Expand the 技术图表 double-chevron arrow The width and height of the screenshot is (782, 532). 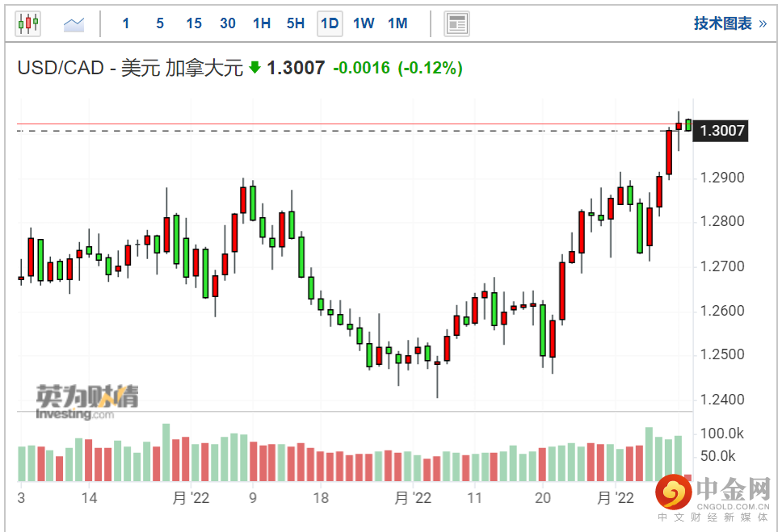pos(762,23)
